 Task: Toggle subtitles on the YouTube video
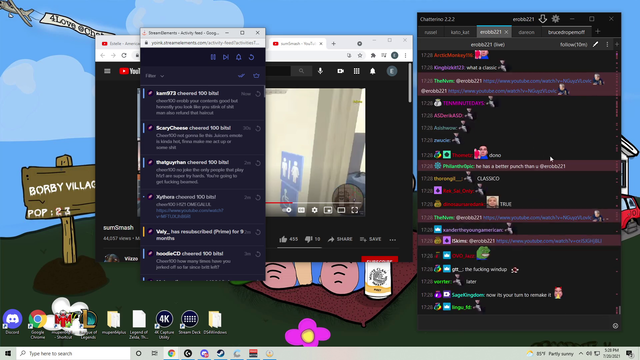tap(301, 210)
